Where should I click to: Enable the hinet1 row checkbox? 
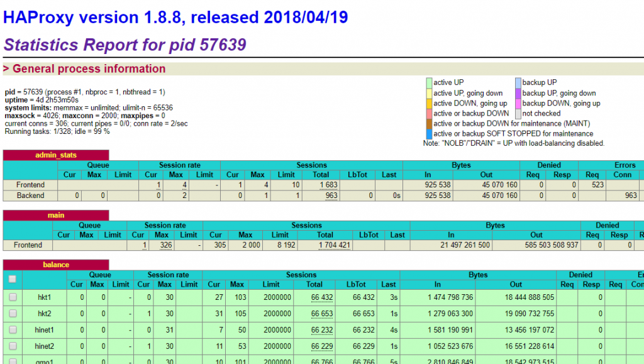(13, 329)
